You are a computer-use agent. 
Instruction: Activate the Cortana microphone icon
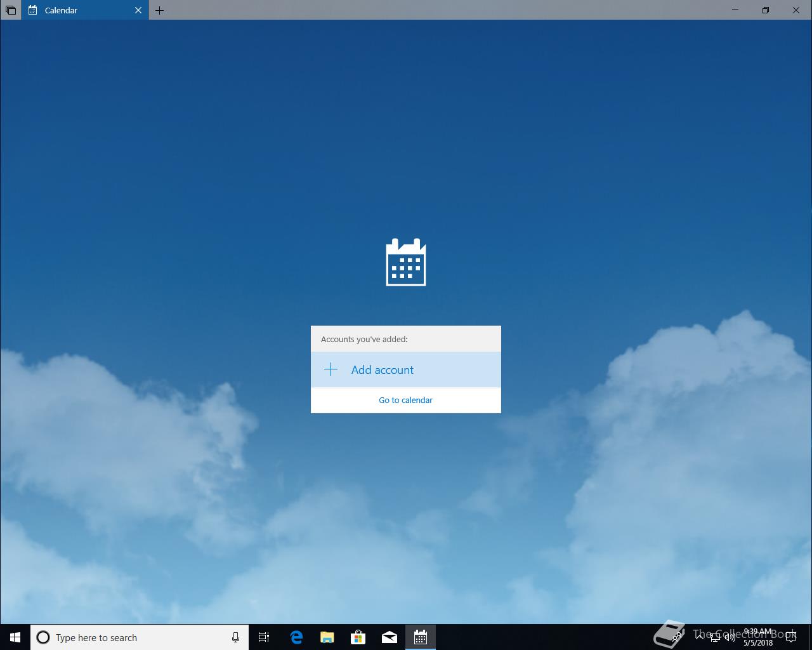[x=235, y=637]
